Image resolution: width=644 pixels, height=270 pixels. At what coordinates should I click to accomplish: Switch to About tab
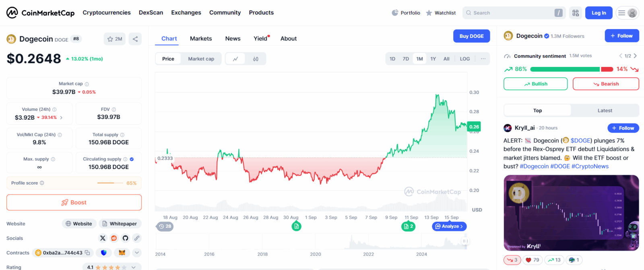[289, 39]
